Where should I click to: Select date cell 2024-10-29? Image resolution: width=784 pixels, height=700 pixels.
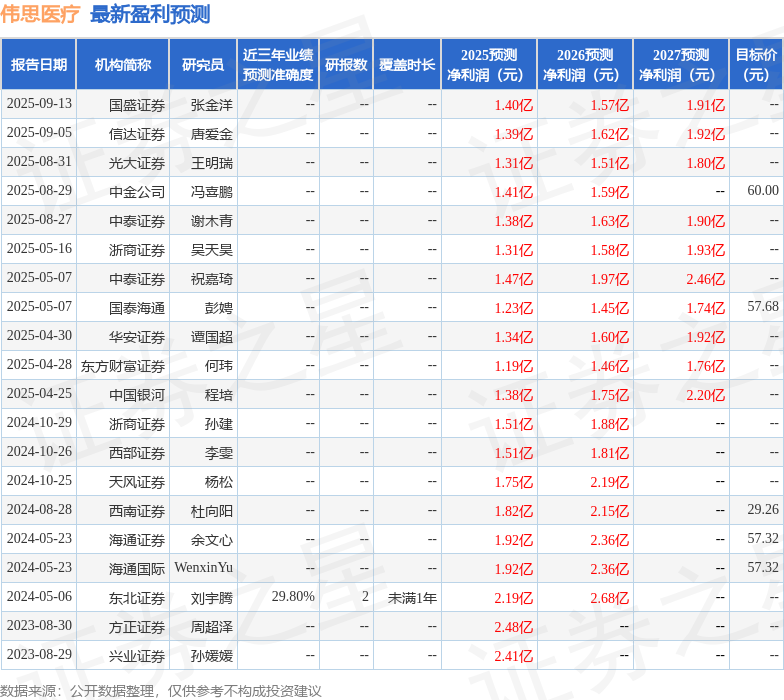click(x=39, y=422)
